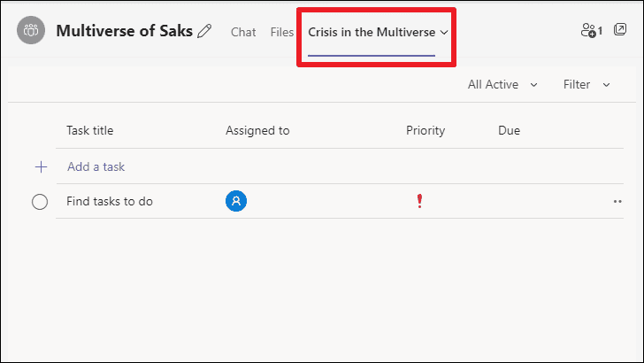Edit group name with pencil icon
This screenshot has width=644, height=363.
click(204, 31)
